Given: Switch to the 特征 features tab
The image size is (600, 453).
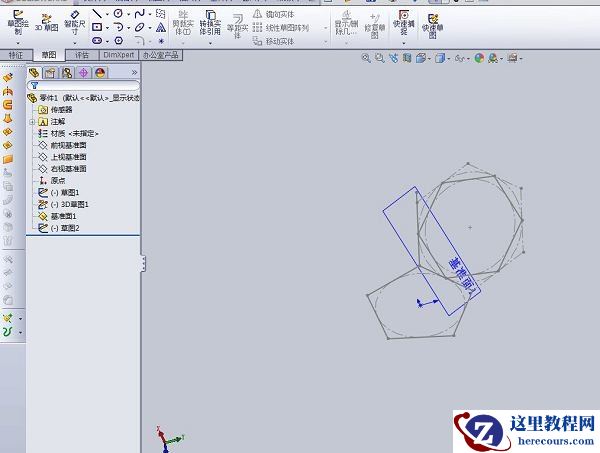Looking at the screenshot, I should click(15, 54).
